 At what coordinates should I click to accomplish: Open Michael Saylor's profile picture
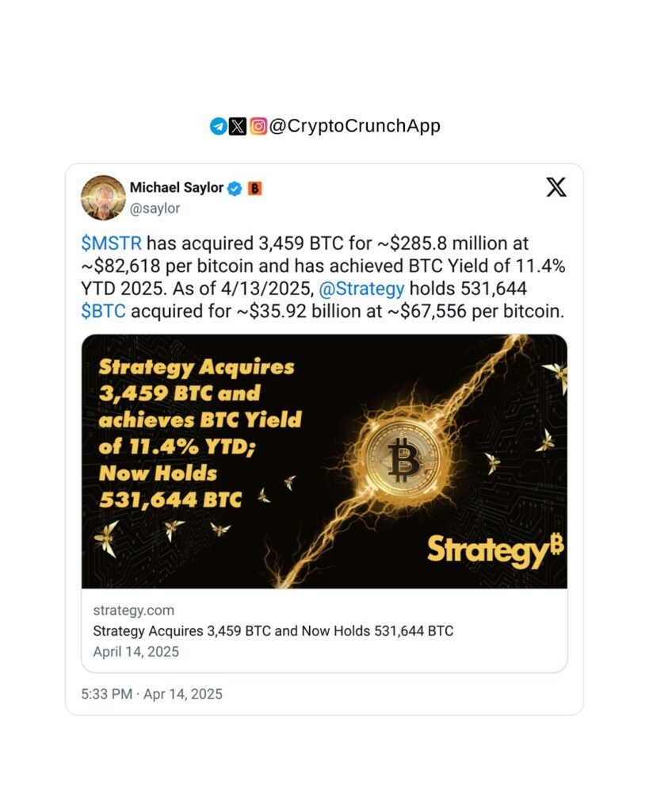[x=104, y=197]
